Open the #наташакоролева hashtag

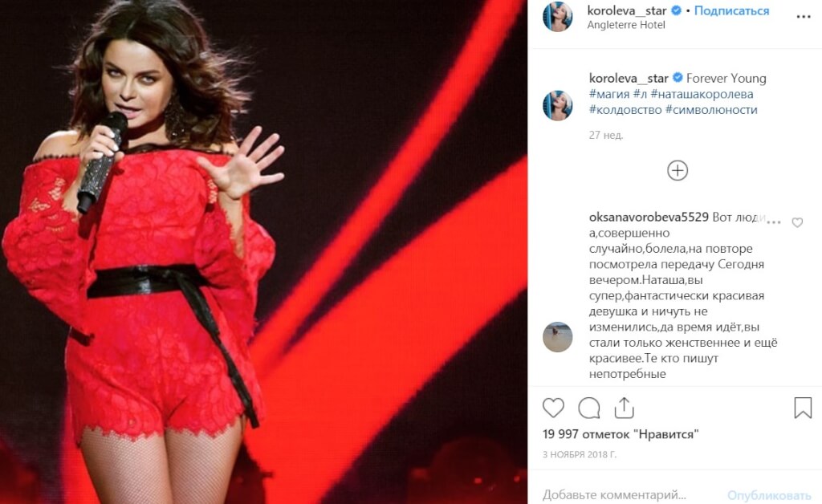click(702, 95)
